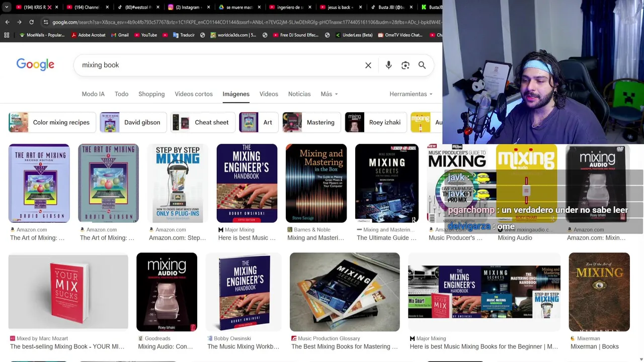Open the Traducir bookmark
This screenshot has height=362, width=644.
pyautogui.click(x=184, y=35)
